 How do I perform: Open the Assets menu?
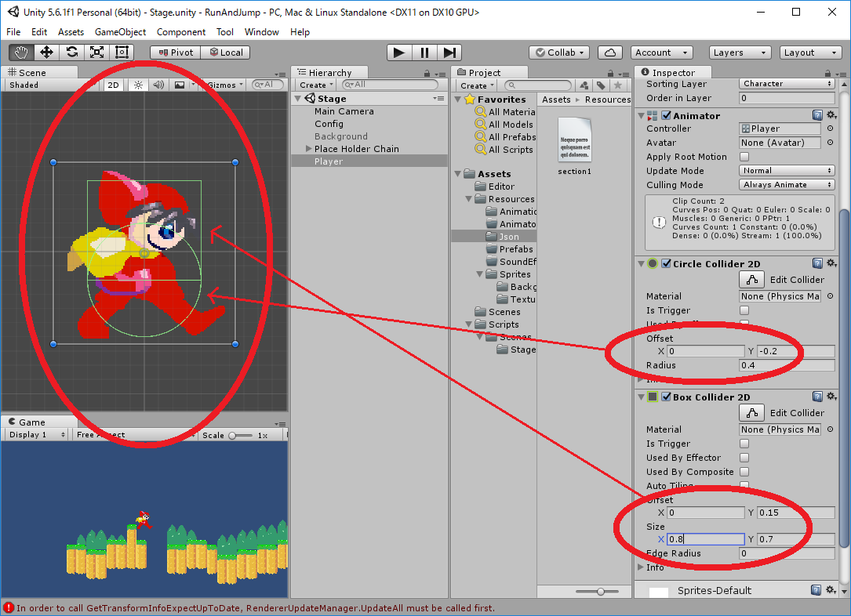pyautogui.click(x=71, y=32)
